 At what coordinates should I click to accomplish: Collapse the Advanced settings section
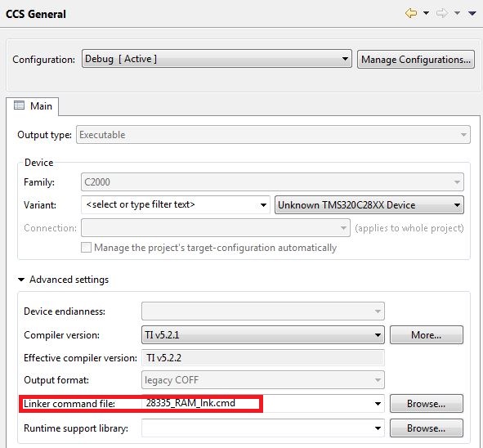click(21, 280)
